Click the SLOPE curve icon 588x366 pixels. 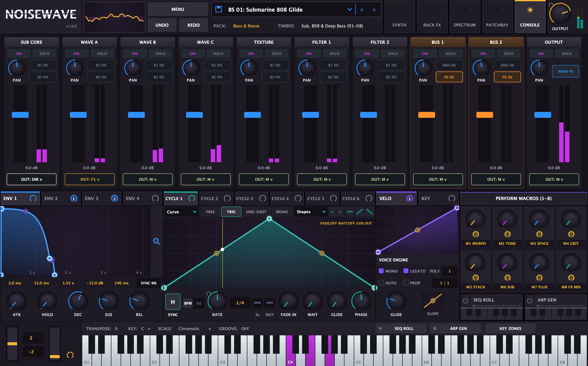point(433,301)
